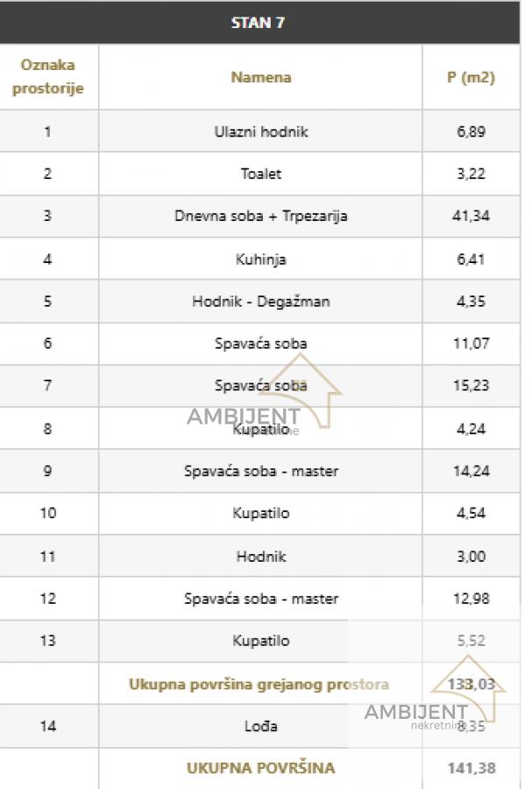Select the 15,23 area cell

(x=471, y=386)
